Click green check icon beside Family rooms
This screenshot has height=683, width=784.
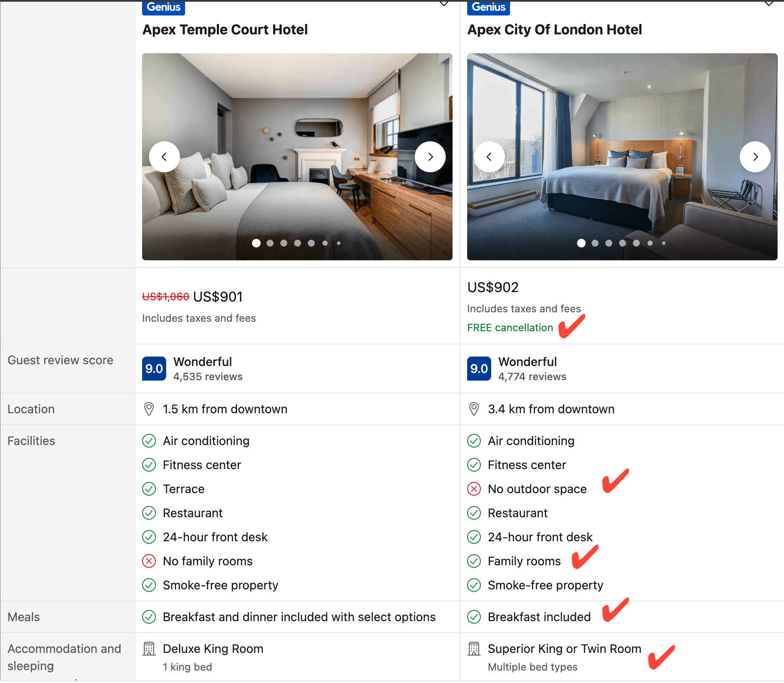(x=474, y=561)
